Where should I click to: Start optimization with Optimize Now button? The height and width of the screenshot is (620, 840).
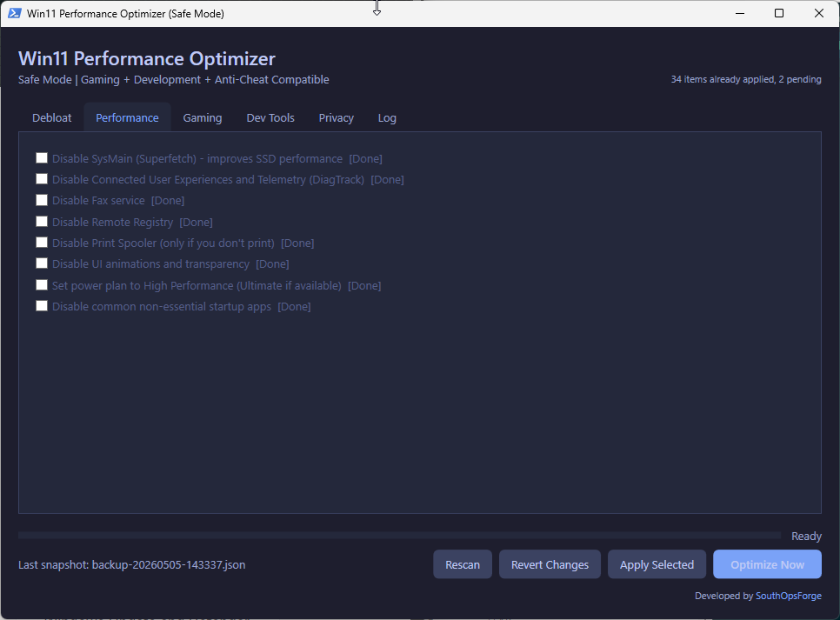[767, 564]
